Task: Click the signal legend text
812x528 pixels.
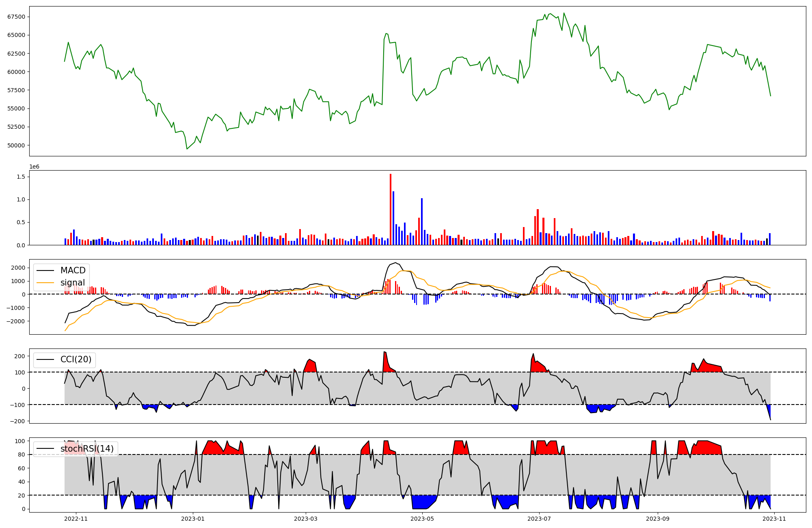Action: click(73, 283)
